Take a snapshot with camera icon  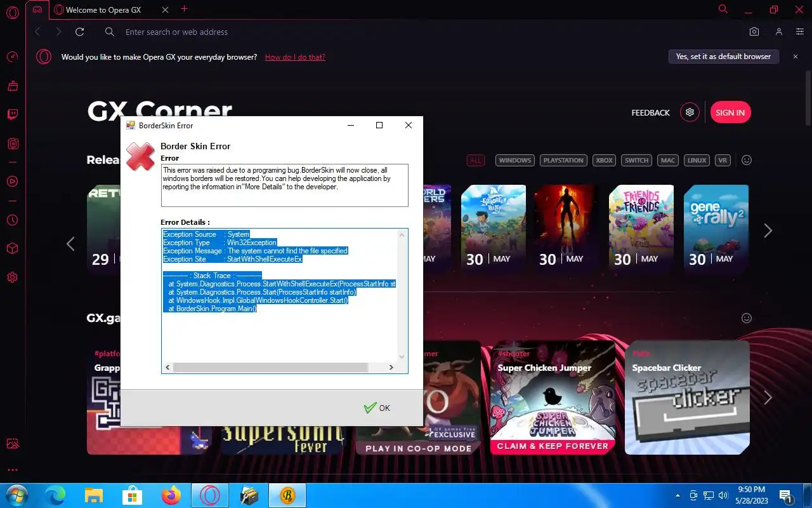tap(754, 32)
